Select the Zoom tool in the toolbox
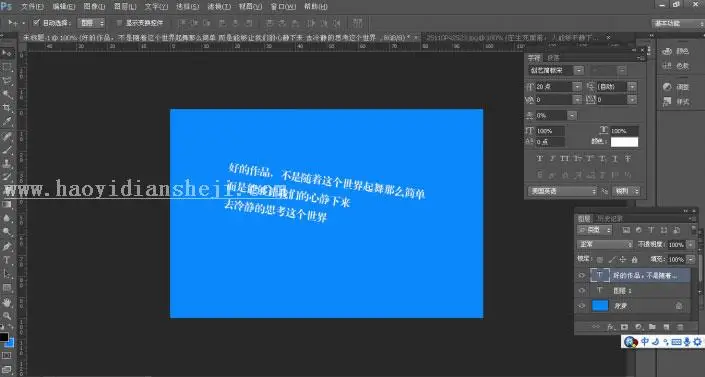Viewport: 705px width, 377px height. click(x=7, y=316)
